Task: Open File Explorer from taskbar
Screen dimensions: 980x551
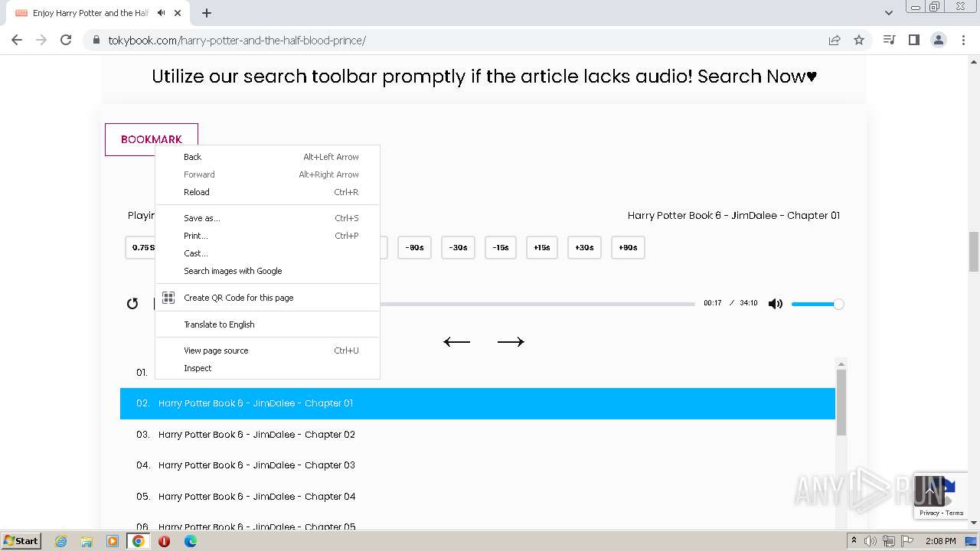Action: pyautogui.click(x=87, y=541)
